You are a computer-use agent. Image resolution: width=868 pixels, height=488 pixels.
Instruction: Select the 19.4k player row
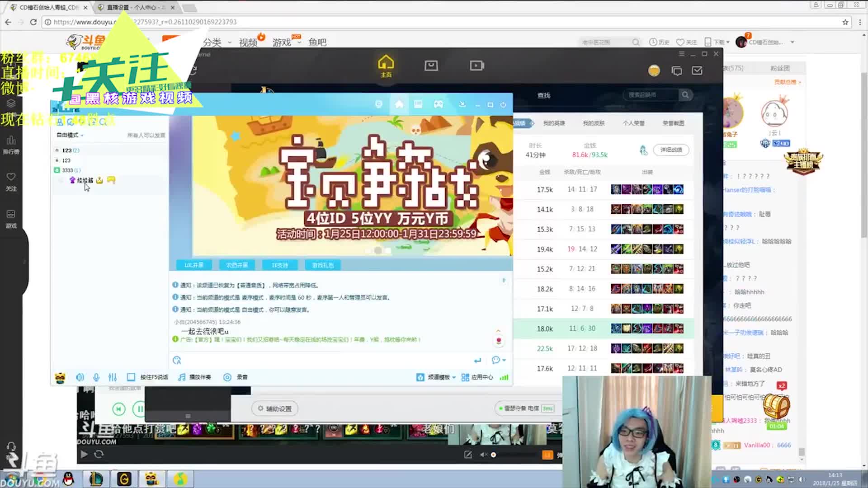pyautogui.click(x=604, y=249)
